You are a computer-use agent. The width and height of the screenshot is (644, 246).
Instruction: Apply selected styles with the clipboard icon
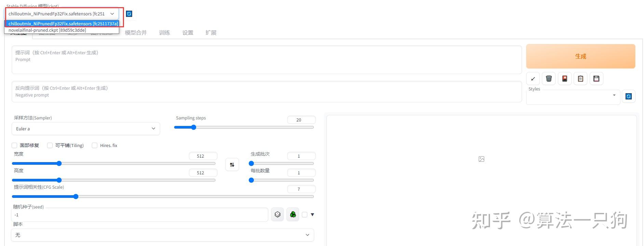pyautogui.click(x=580, y=79)
